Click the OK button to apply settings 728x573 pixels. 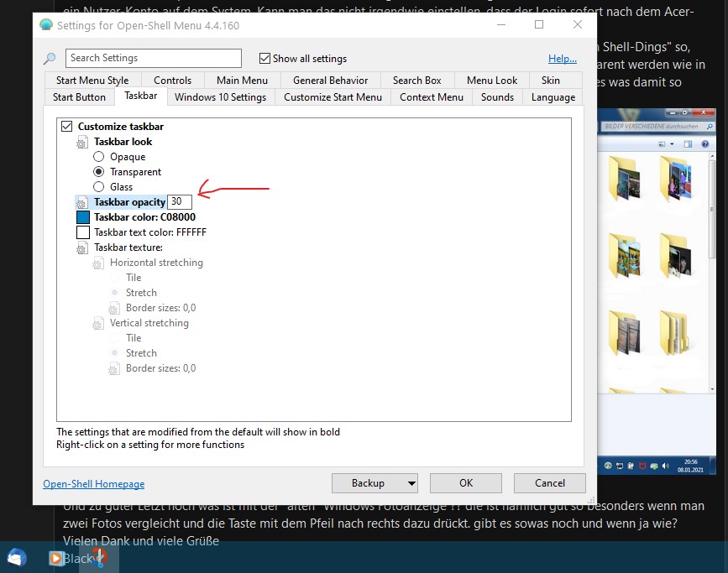point(466,483)
